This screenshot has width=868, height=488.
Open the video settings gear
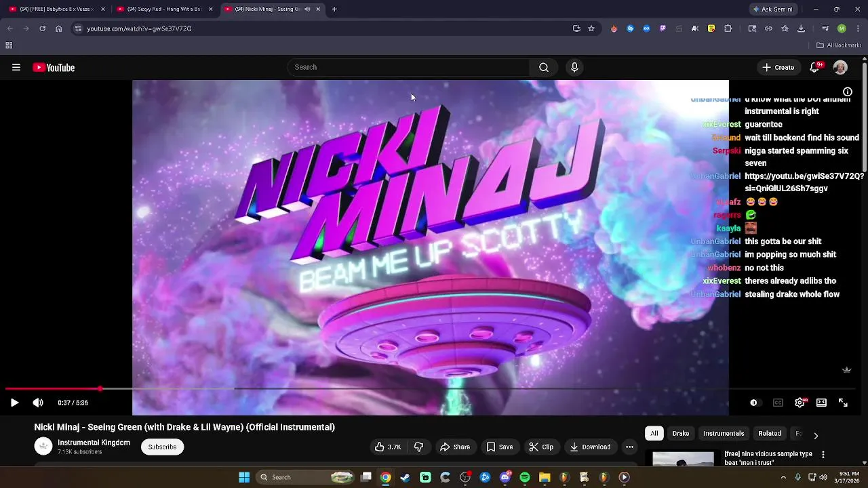tap(800, 403)
